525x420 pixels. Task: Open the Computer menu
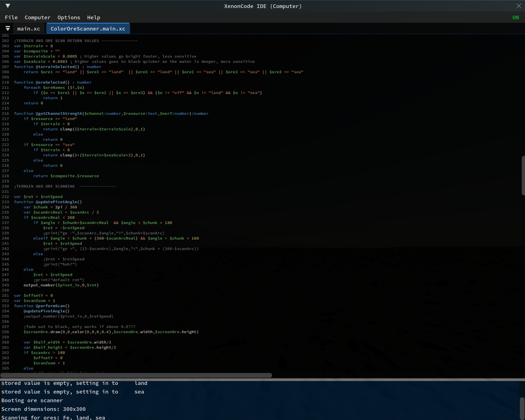37,17
